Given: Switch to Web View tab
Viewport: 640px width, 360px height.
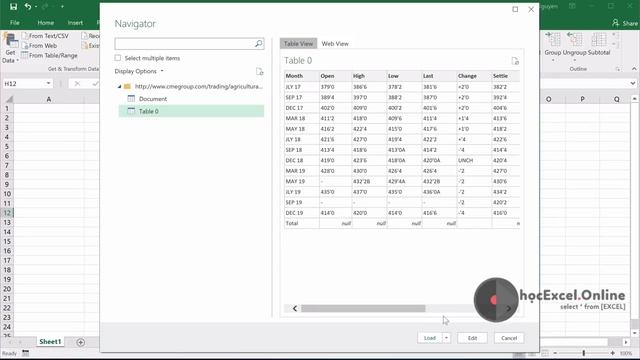Looking at the screenshot, I should coord(335,44).
